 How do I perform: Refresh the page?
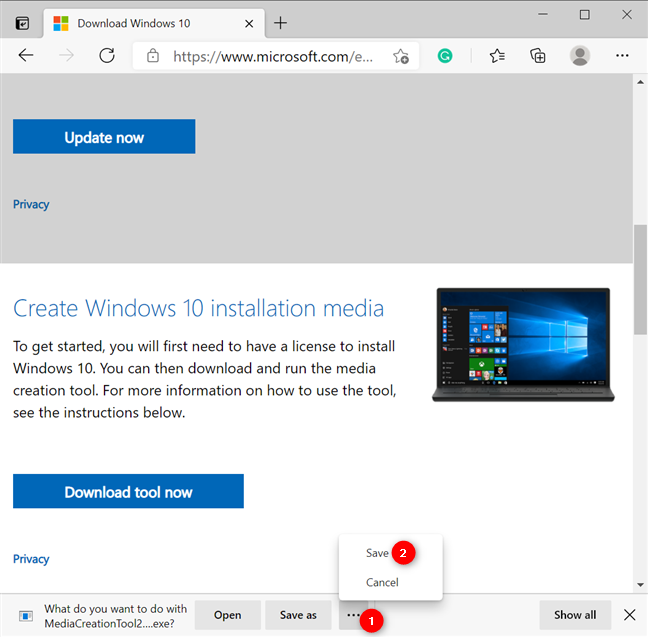107,55
